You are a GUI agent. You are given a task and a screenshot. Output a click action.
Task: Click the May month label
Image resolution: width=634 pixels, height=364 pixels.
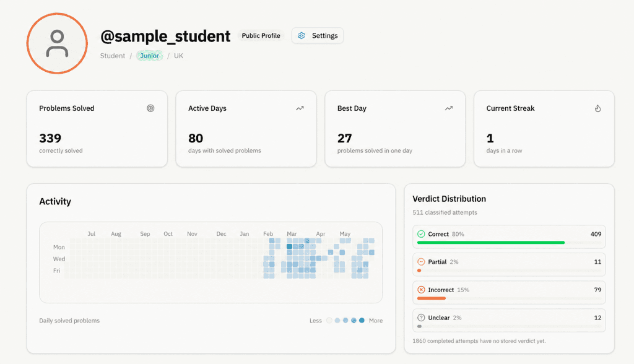coord(345,234)
